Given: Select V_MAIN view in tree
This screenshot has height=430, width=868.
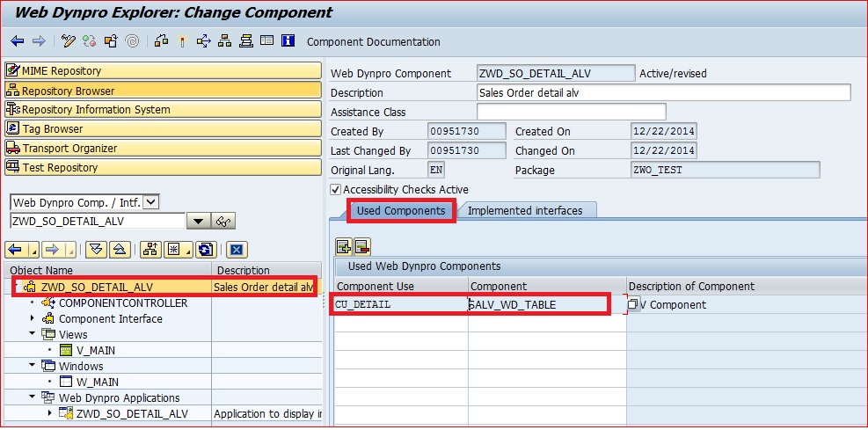Looking at the screenshot, I should 95,350.
